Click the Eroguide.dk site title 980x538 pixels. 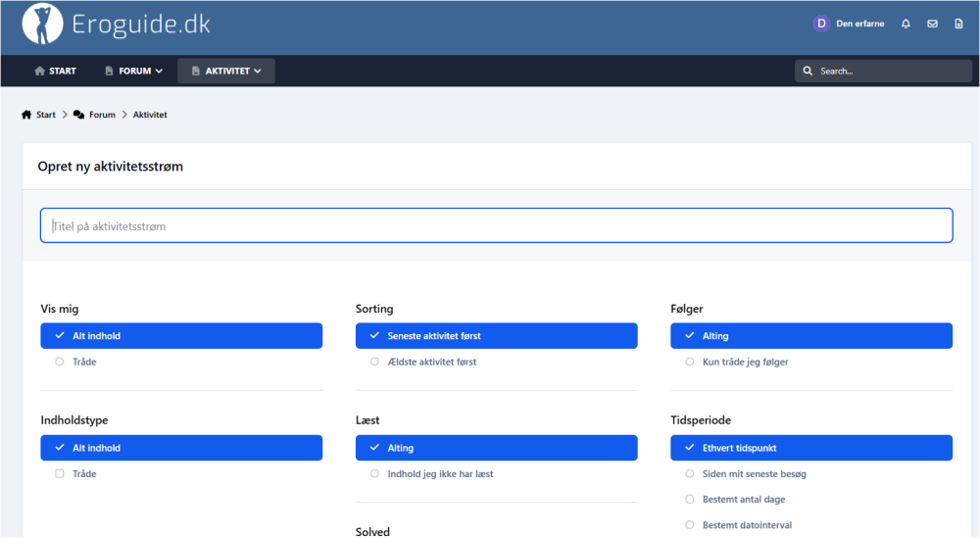pyautogui.click(x=140, y=24)
